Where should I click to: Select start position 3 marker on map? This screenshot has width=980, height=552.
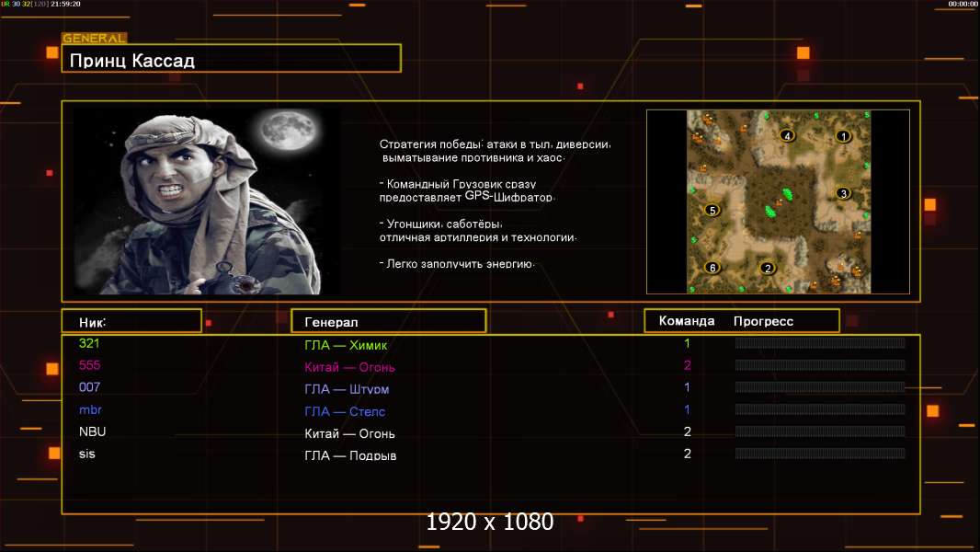(x=843, y=193)
